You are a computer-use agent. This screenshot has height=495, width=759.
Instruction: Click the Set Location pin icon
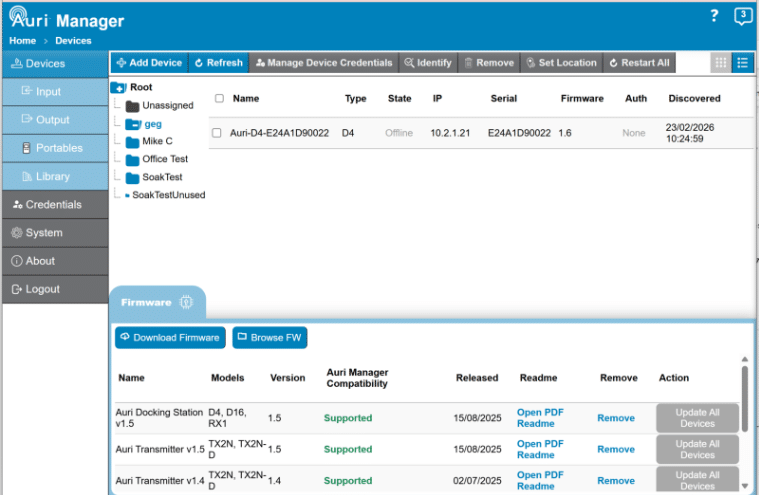[x=531, y=63]
